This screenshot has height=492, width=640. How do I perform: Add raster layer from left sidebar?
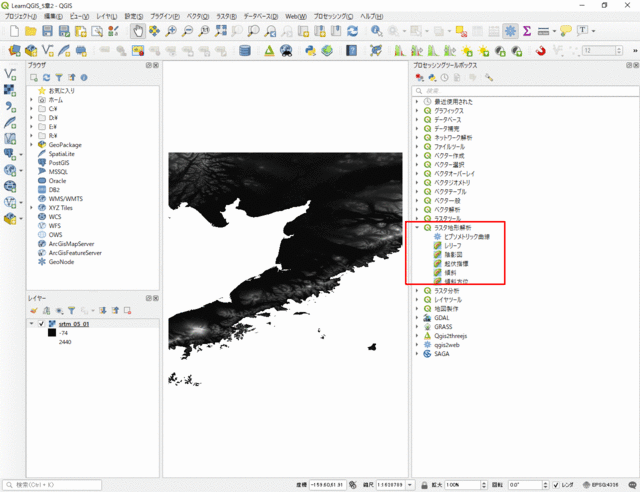pyautogui.click(x=10, y=90)
